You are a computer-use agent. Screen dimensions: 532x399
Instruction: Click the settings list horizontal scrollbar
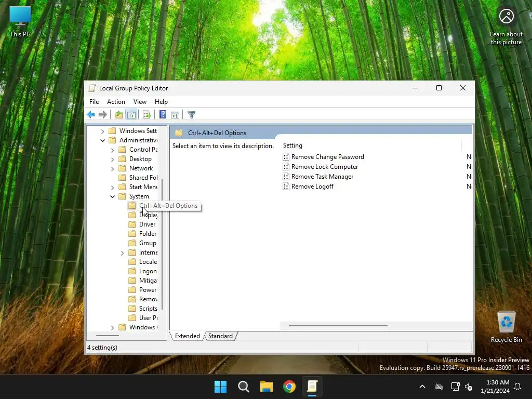(338, 326)
